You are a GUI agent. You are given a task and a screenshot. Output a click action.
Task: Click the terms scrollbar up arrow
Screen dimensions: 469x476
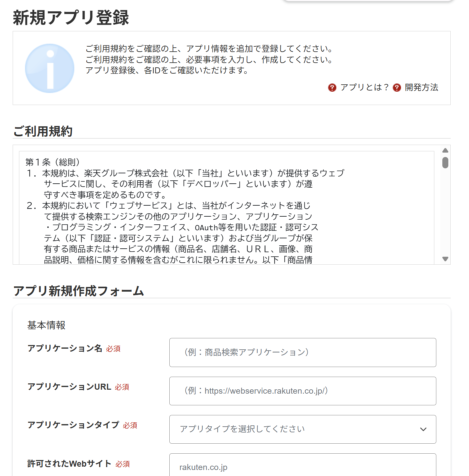coord(445,150)
